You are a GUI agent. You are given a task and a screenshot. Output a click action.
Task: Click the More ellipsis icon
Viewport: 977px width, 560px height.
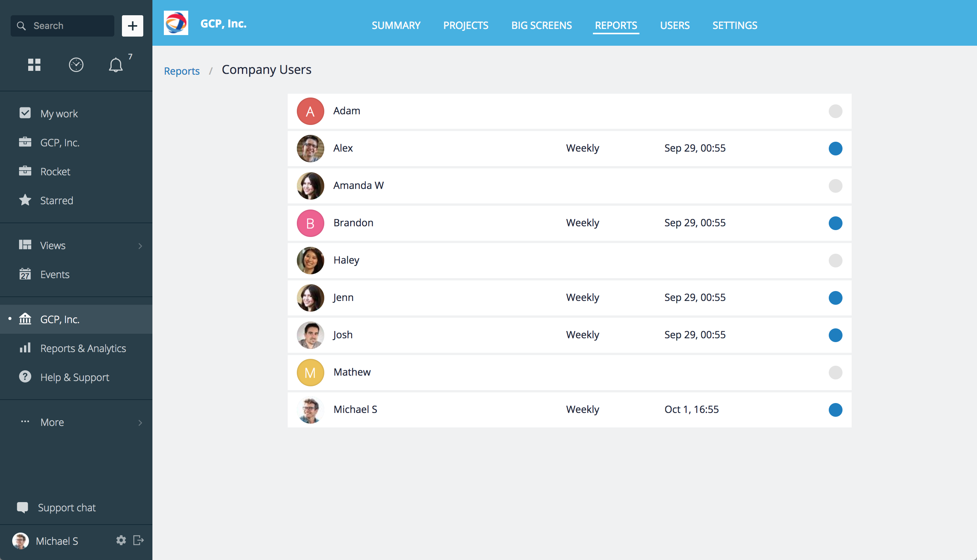coord(25,422)
